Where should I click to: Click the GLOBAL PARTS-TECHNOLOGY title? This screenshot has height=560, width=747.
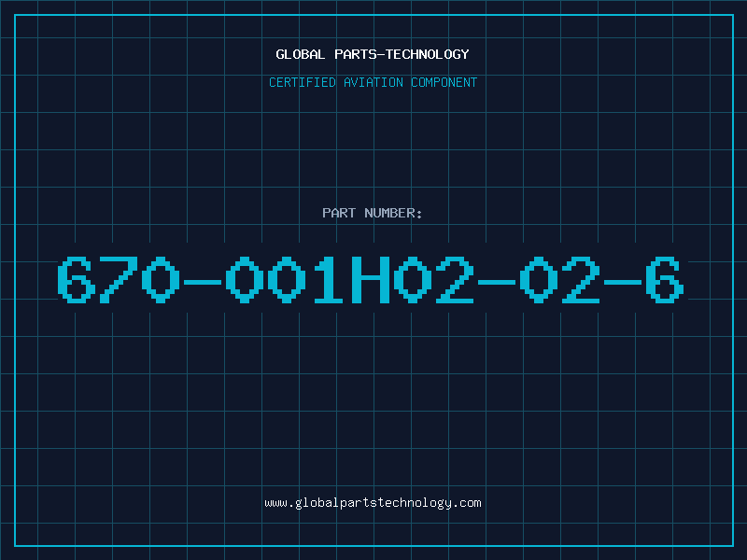(x=373, y=54)
